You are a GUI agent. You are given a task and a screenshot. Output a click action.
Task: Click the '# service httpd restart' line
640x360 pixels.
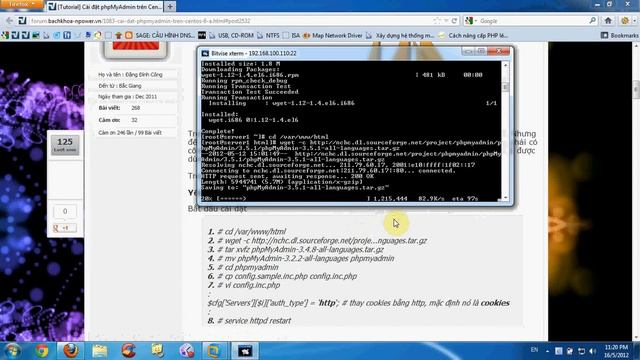click(250, 321)
